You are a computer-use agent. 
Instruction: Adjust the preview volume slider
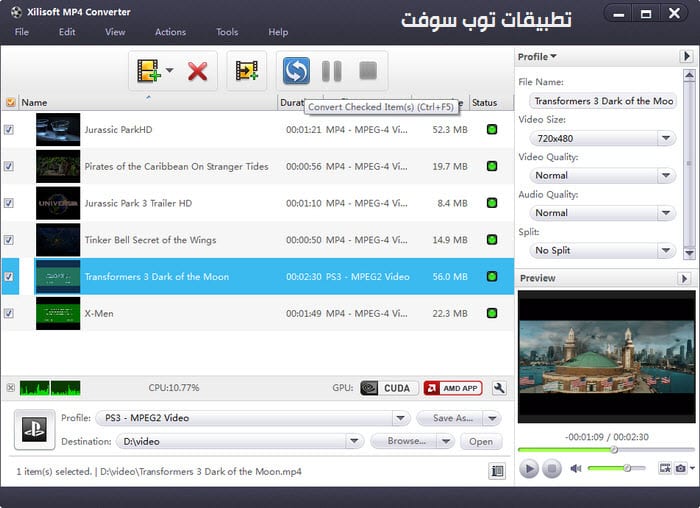point(617,468)
